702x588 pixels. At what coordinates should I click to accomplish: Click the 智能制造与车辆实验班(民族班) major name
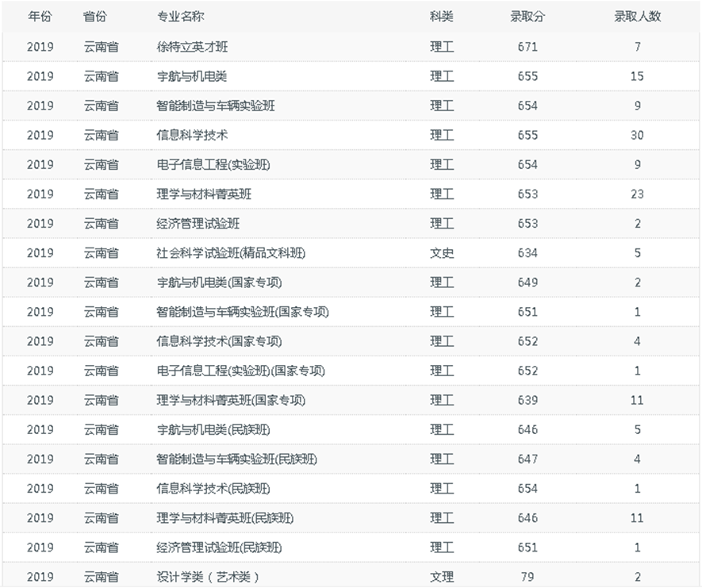pos(236,459)
